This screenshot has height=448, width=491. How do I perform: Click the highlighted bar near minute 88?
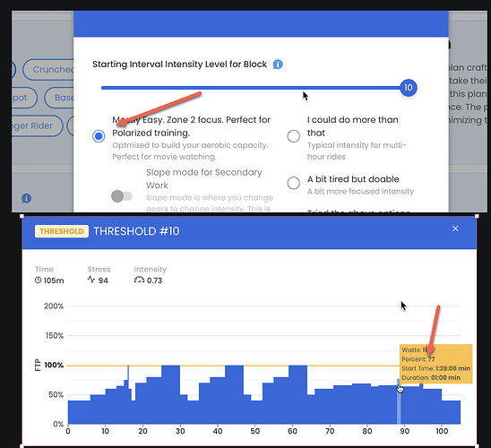(x=399, y=401)
